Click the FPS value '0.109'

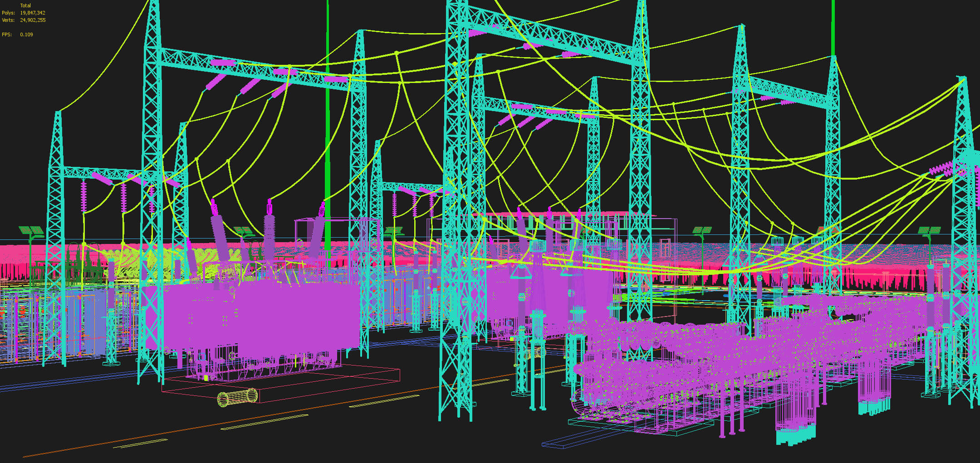(26, 34)
